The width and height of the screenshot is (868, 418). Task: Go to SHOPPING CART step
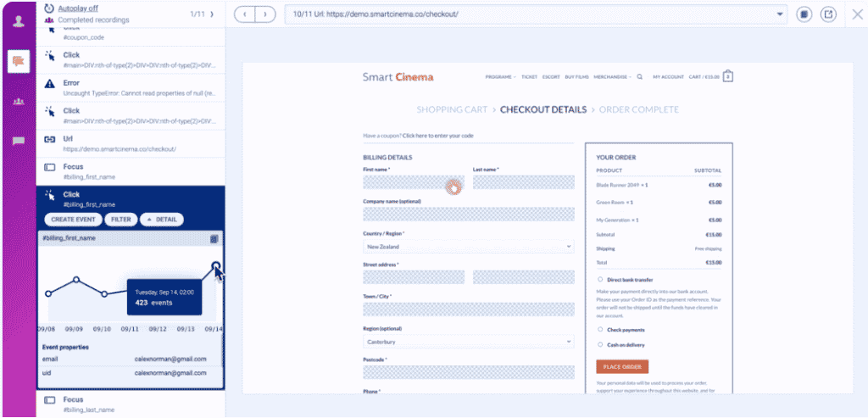(x=452, y=109)
